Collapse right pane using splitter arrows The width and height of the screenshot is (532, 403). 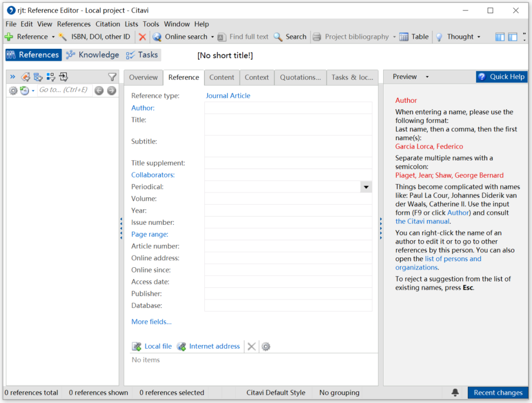point(381,229)
